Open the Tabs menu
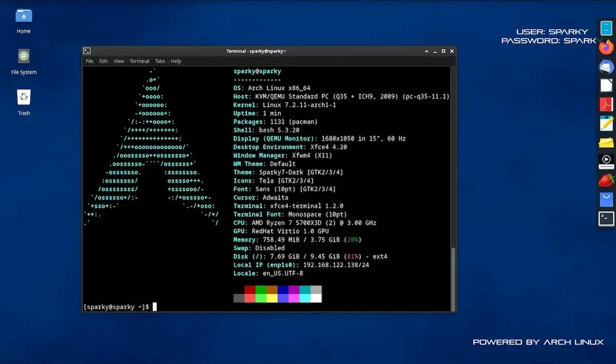This screenshot has width=616, height=364. [x=160, y=61]
